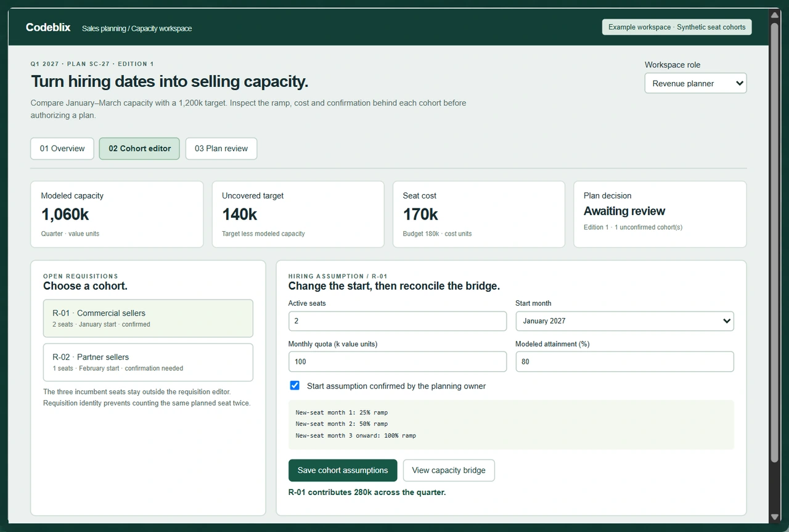Click 'New-seat month 1: 25% ramp' line
Image resolution: width=789 pixels, height=532 pixels.
[341, 412]
